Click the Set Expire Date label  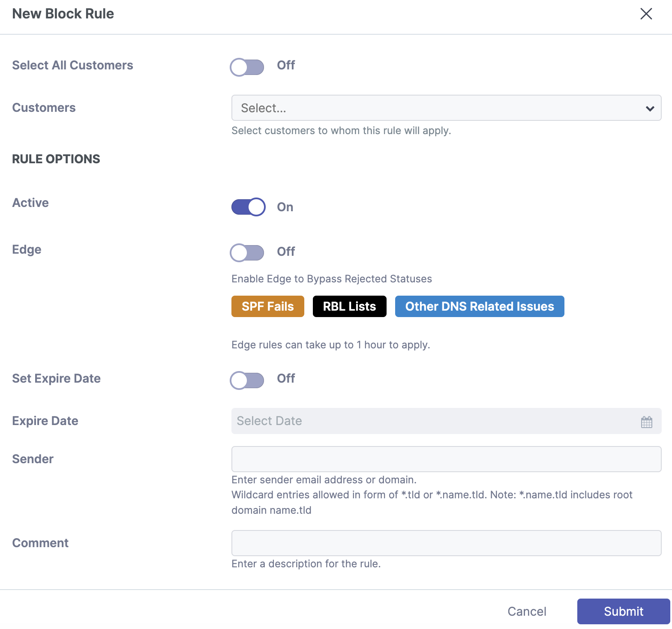click(56, 378)
